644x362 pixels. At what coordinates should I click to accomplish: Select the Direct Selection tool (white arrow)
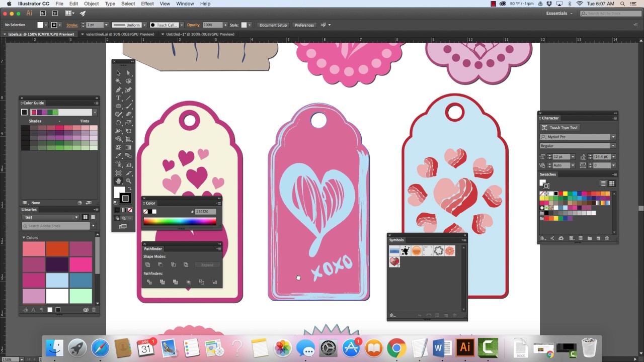[128, 73]
